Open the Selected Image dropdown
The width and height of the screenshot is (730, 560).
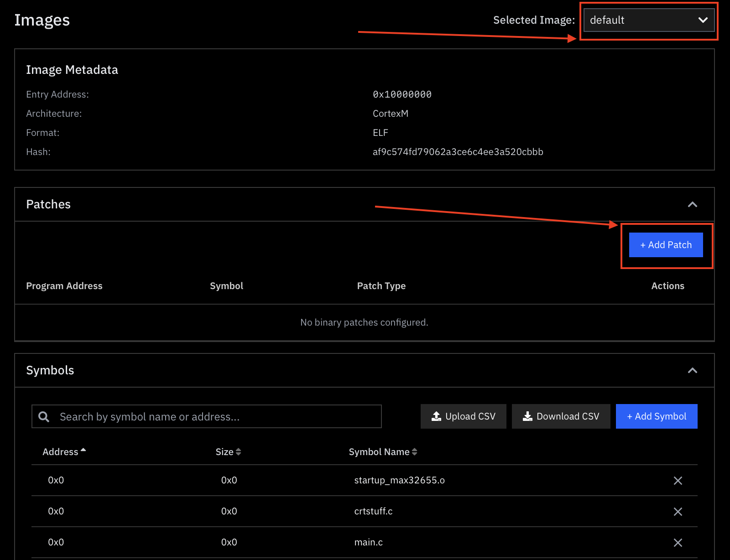[x=649, y=20]
